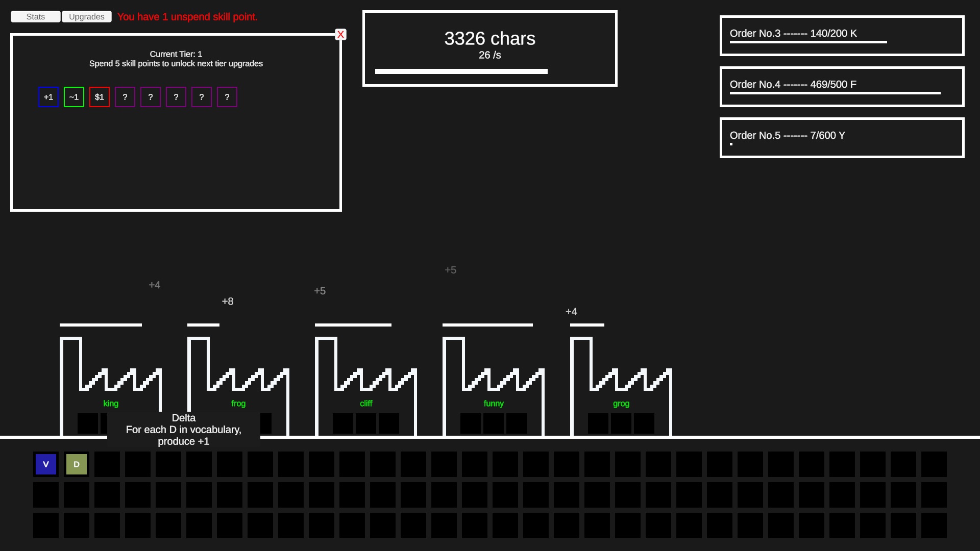Select the blue +1 upgrade box

click(48, 97)
